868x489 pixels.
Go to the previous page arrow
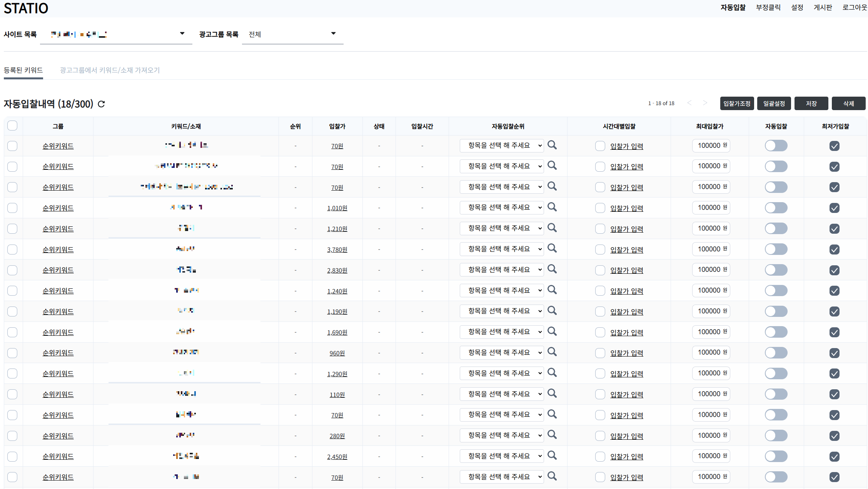click(x=689, y=103)
